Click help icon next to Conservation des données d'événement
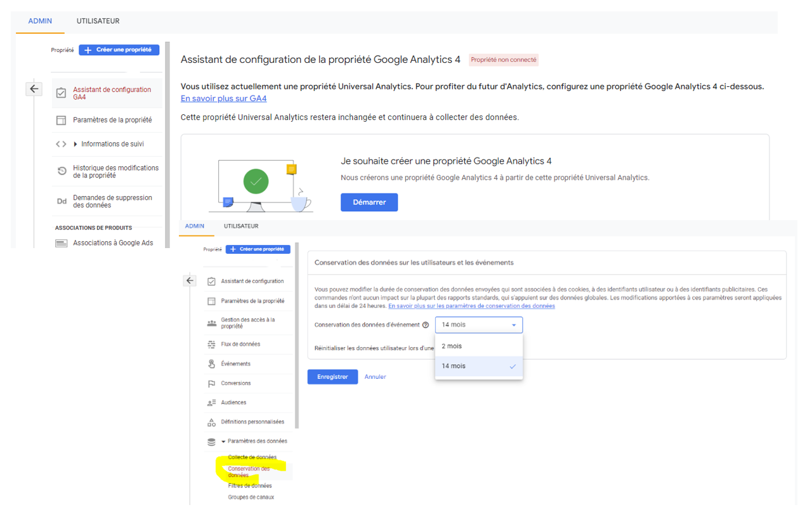The height and width of the screenshot is (526, 812). point(426,325)
